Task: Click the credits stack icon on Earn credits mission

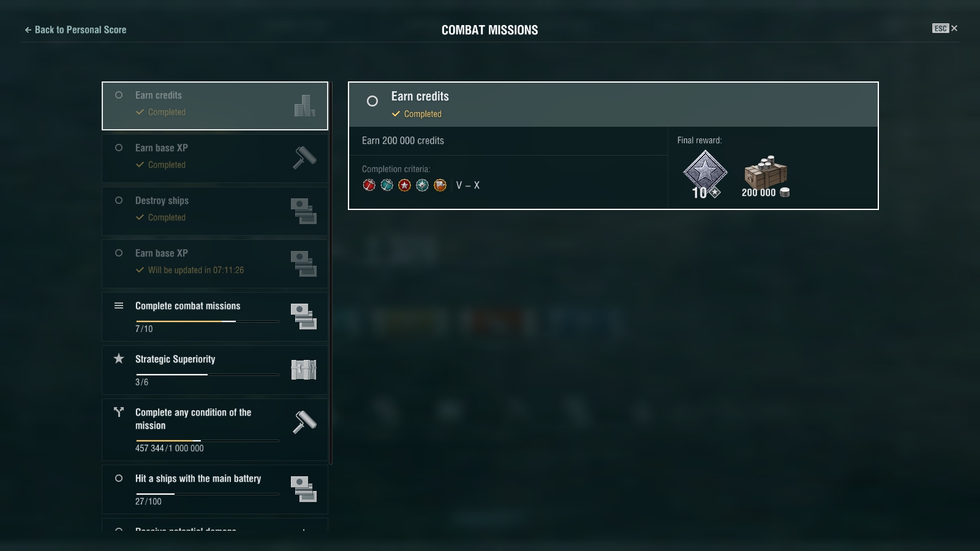Action: click(x=304, y=105)
